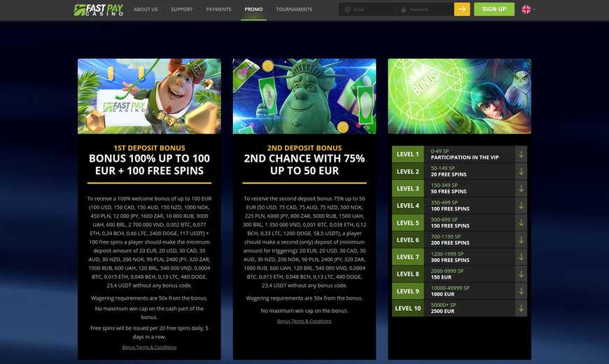The width and height of the screenshot is (609, 364).
Task: Click the VIP bonus wizard image
Action: [x=459, y=97]
